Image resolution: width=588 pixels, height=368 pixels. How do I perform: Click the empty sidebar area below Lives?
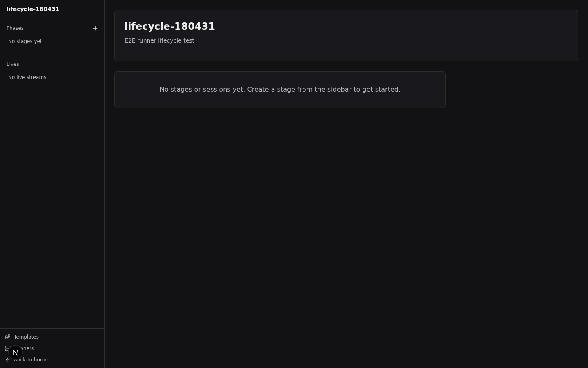(52, 204)
